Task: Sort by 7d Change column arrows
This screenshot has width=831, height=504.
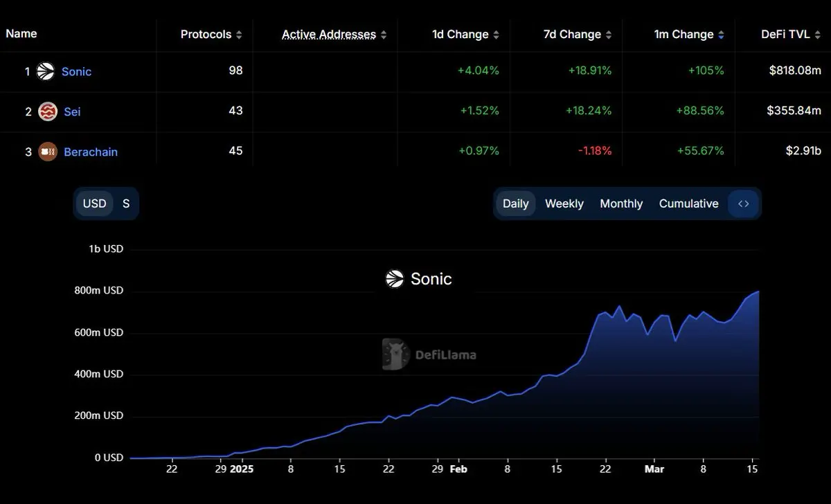Action: point(609,35)
